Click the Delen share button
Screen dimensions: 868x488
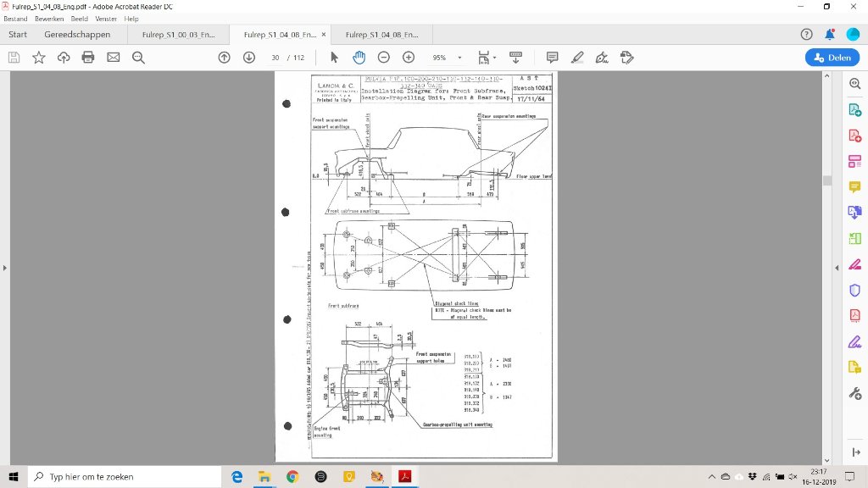coord(832,58)
